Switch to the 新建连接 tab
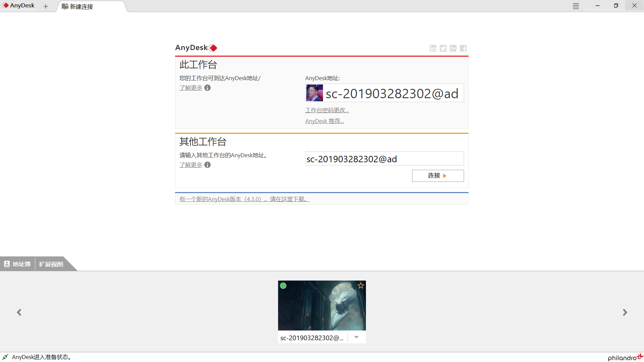The height and width of the screenshot is (362, 644). coord(92,6)
